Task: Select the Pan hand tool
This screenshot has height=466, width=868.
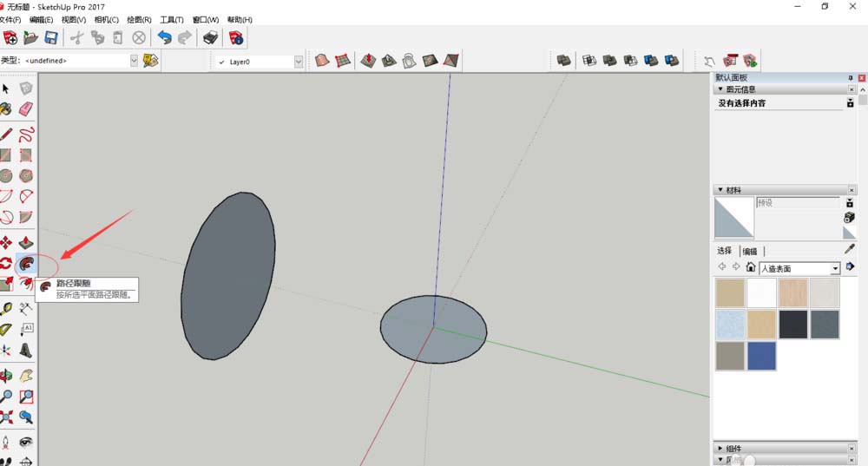Action: pyautogui.click(x=25, y=376)
